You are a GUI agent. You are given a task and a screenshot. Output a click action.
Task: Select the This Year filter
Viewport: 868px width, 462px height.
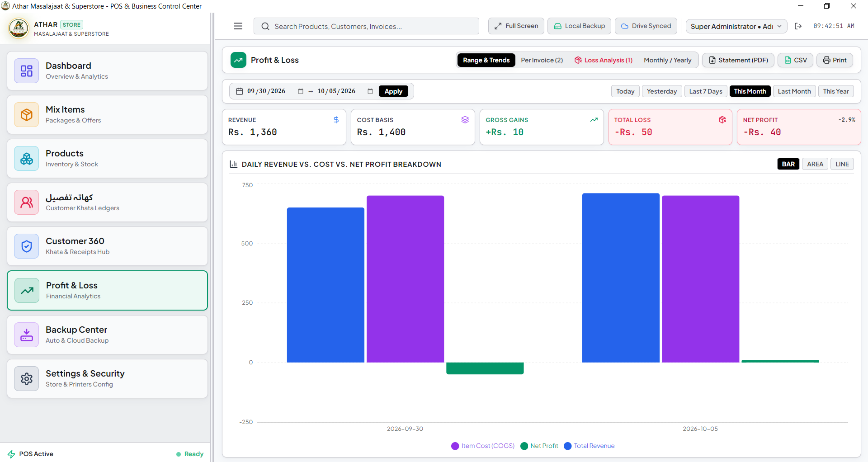[836, 91]
